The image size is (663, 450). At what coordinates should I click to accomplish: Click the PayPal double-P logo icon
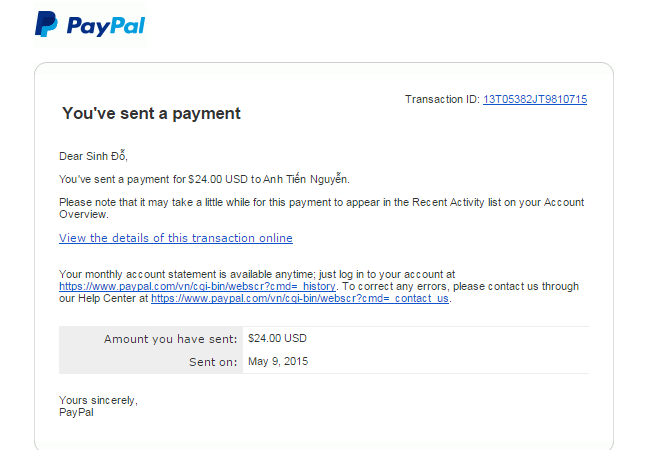(x=46, y=25)
